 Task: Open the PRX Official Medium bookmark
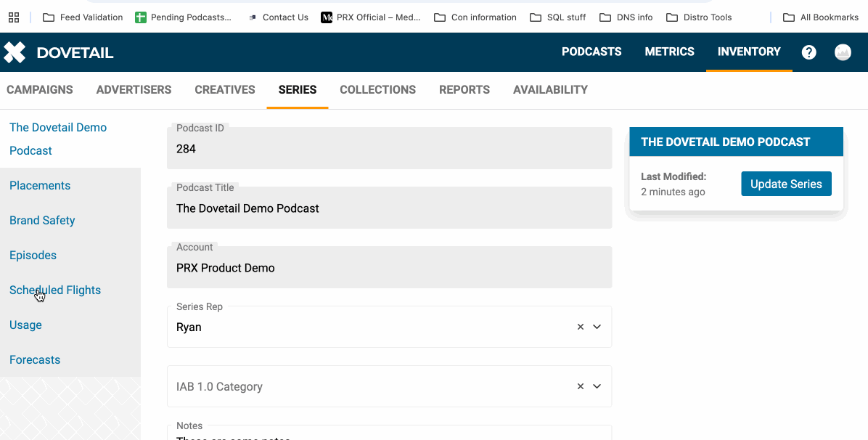click(371, 17)
